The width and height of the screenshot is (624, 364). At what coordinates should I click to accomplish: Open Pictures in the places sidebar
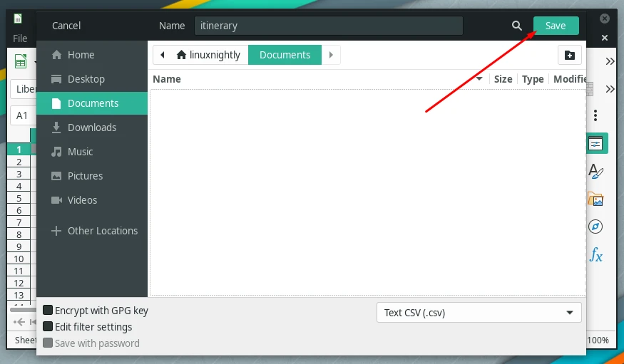92,176
